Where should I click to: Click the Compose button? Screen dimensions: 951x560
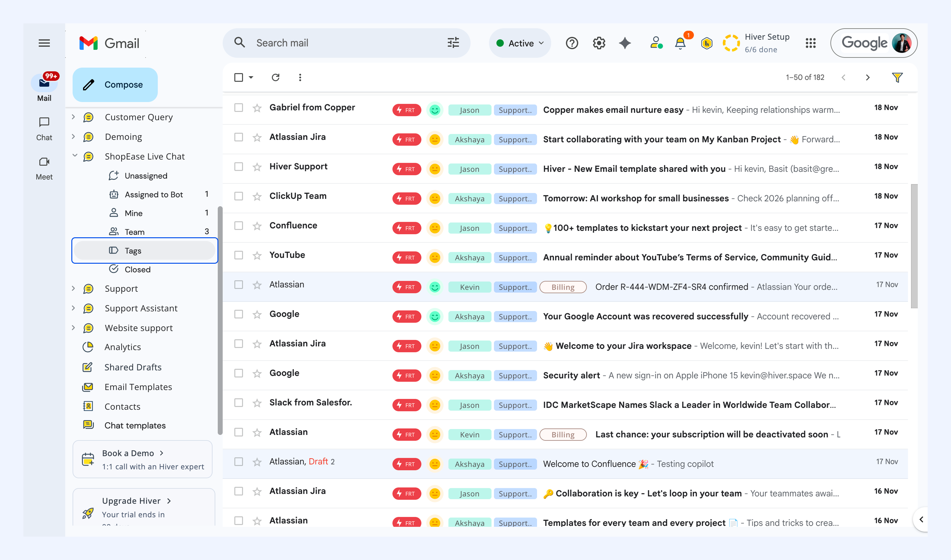point(115,85)
